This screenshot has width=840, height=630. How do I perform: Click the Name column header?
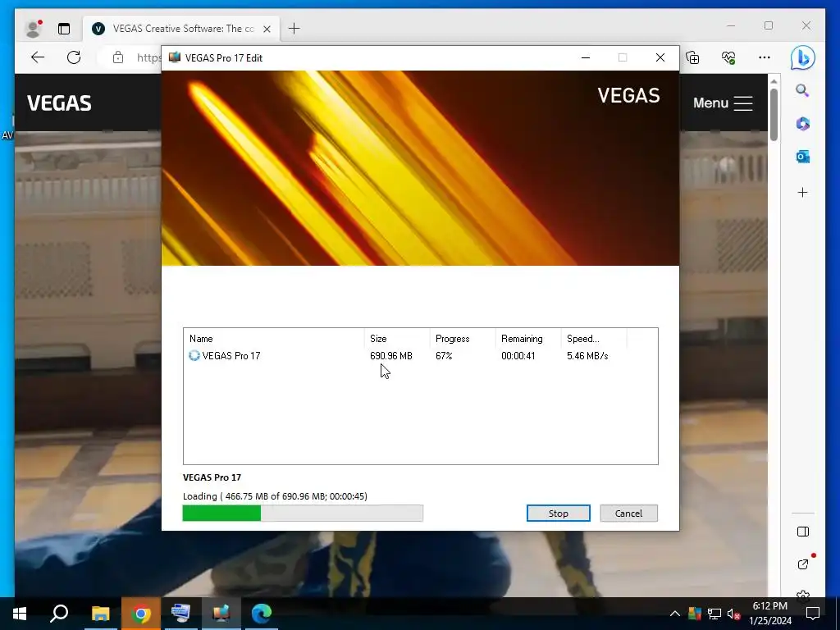274,339
